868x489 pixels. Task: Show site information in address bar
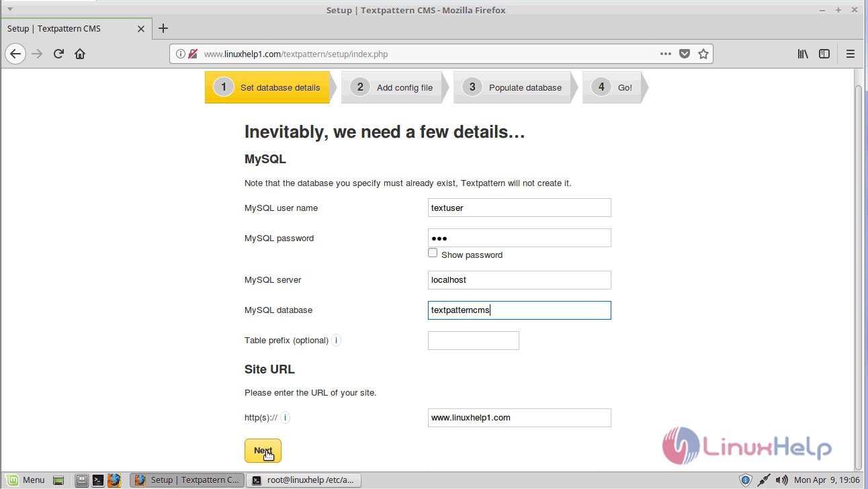180,54
